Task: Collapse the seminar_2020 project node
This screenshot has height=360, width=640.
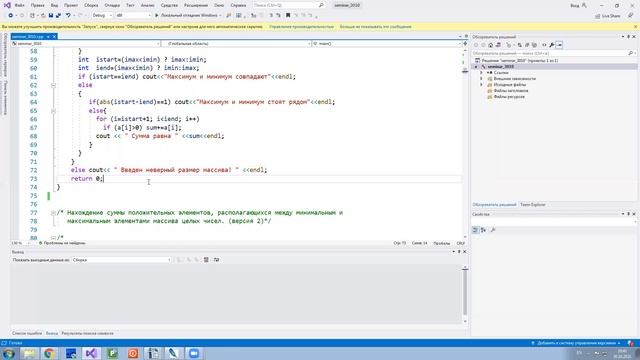Action: pyautogui.click(x=476, y=67)
